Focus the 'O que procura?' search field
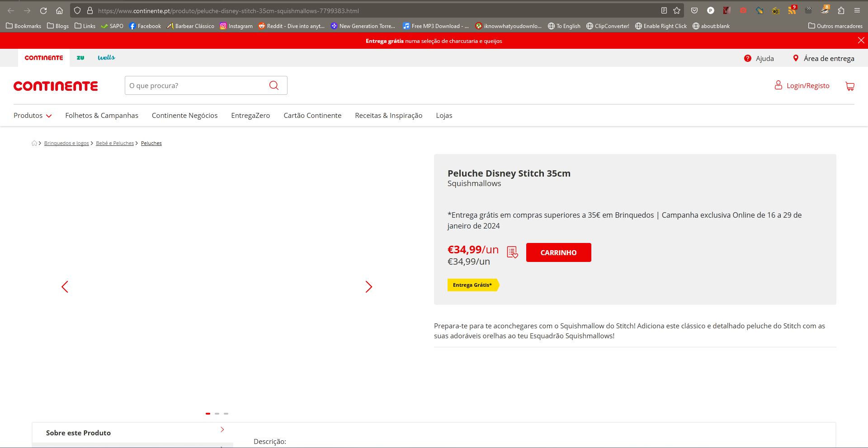868x448 pixels. pos(197,85)
